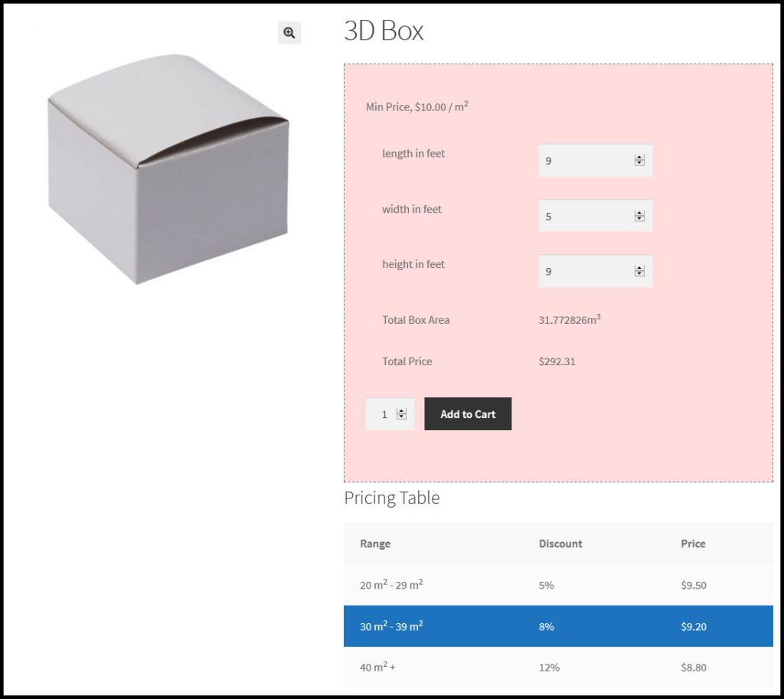Viewport: 784px width, 699px height.
Task: Click the magnifier zoom icon on product image
Action: pos(289,32)
